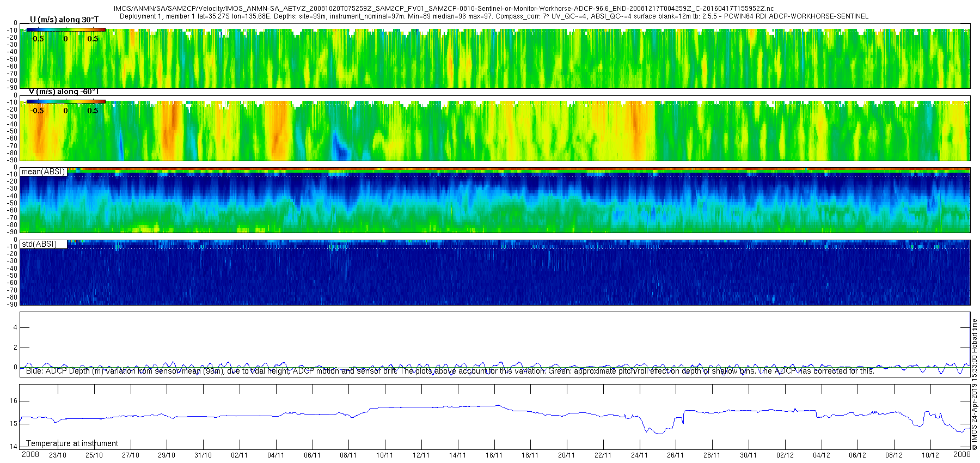Click the 04/11 date tick label
Image resolution: width=980 pixels, height=463 pixels.
(276, 455)
